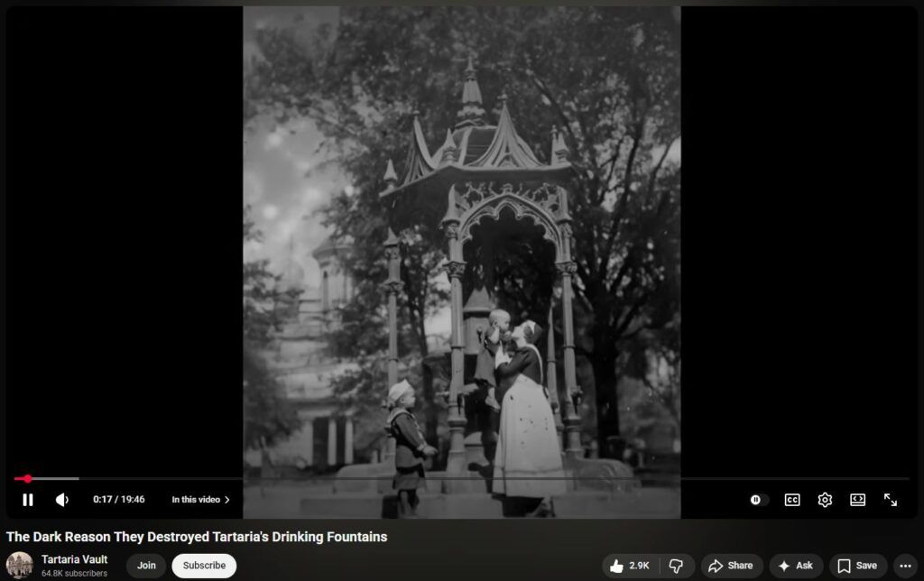The image size is (924, 581).
Task: Click the Join membership button
Action: (146, 566)
